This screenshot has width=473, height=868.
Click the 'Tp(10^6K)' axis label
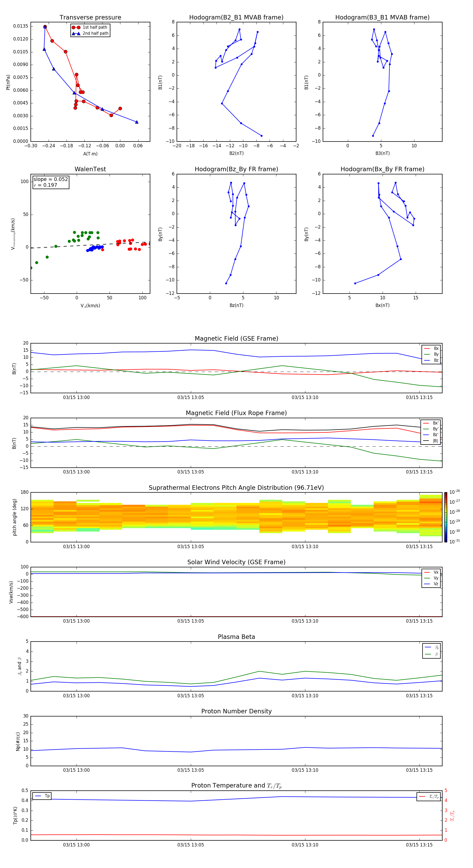pyautogui.click(x=15, y=815)
